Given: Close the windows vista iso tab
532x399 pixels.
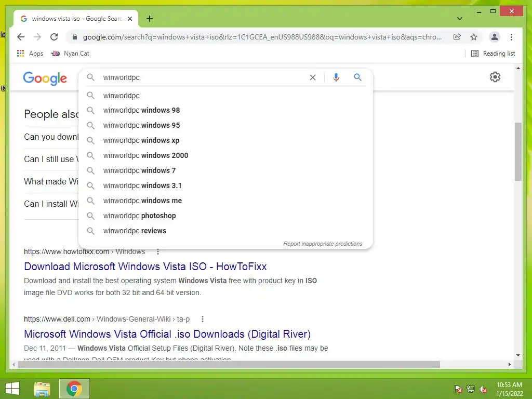Looking at the screenshot, I should pos(129,19).
